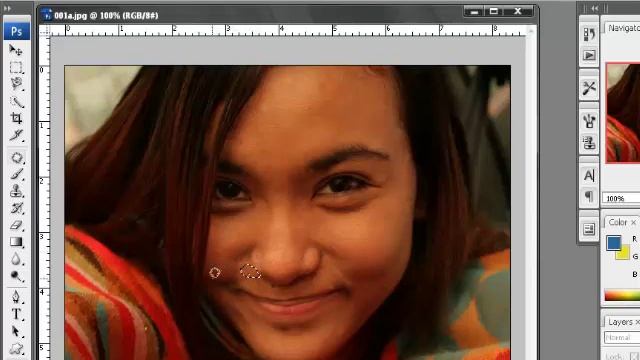
Task: Select the Dodge tool
Action: 16,276
